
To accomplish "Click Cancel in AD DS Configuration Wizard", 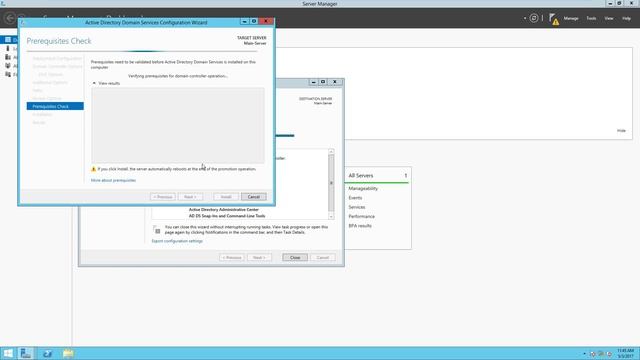I will point(253,197).
